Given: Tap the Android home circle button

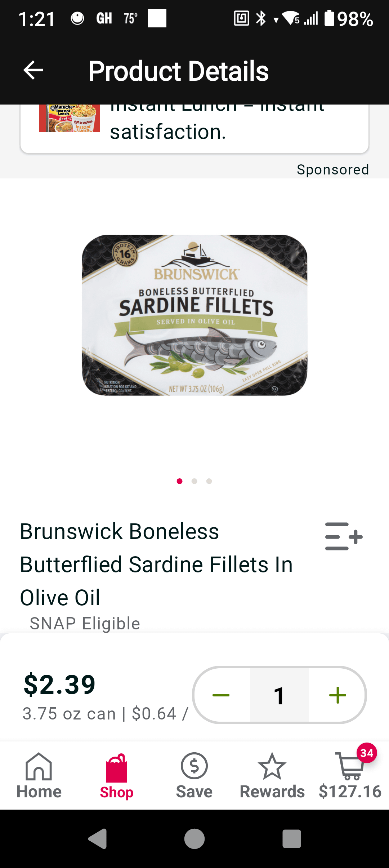Looking at the screenshot, I should click(x=194, y=839).
